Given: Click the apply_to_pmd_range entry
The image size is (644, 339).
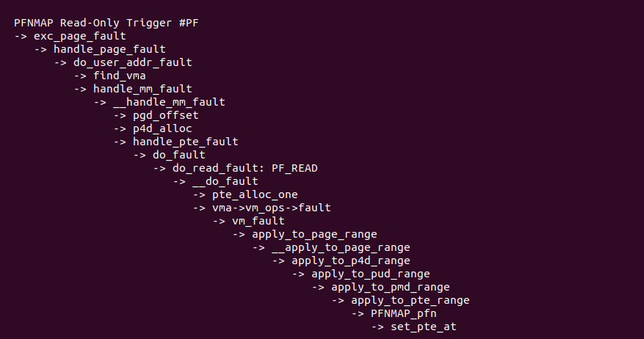Looking at the screenshot, I should (391, 287).
